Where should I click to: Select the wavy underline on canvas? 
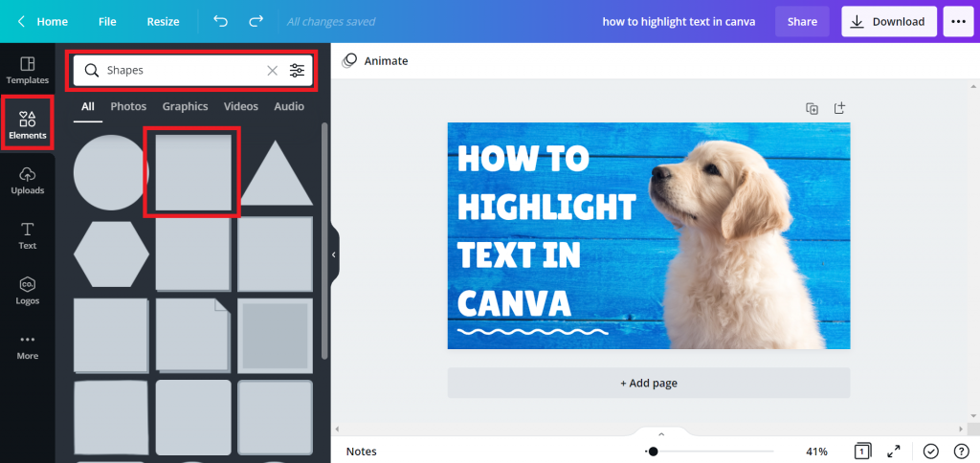[532, 331]
